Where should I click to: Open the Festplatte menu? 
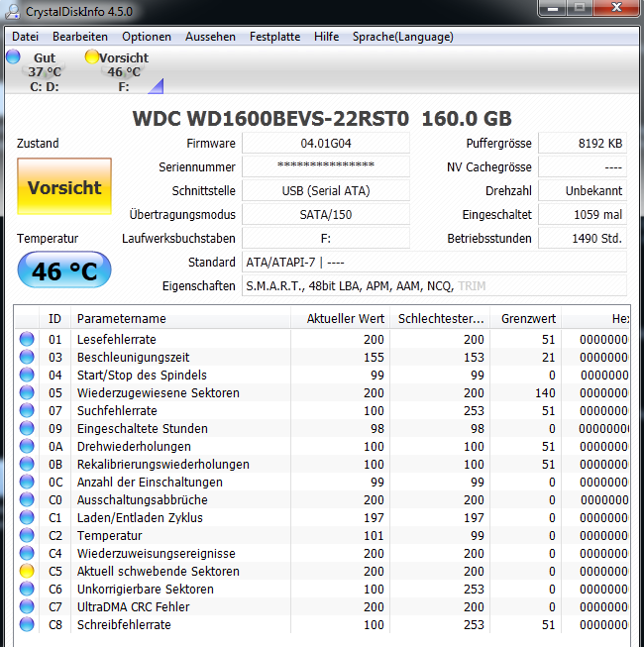point(274,37)
